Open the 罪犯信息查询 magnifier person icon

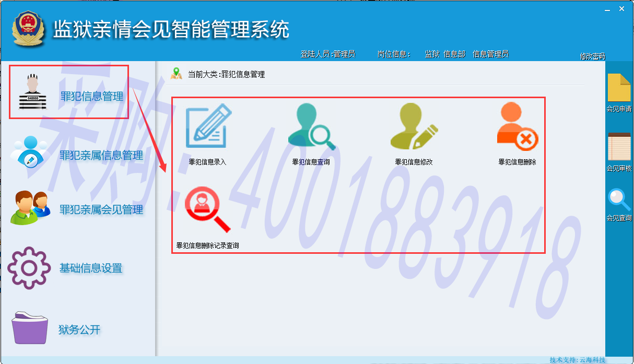click(x=311, y=126)
